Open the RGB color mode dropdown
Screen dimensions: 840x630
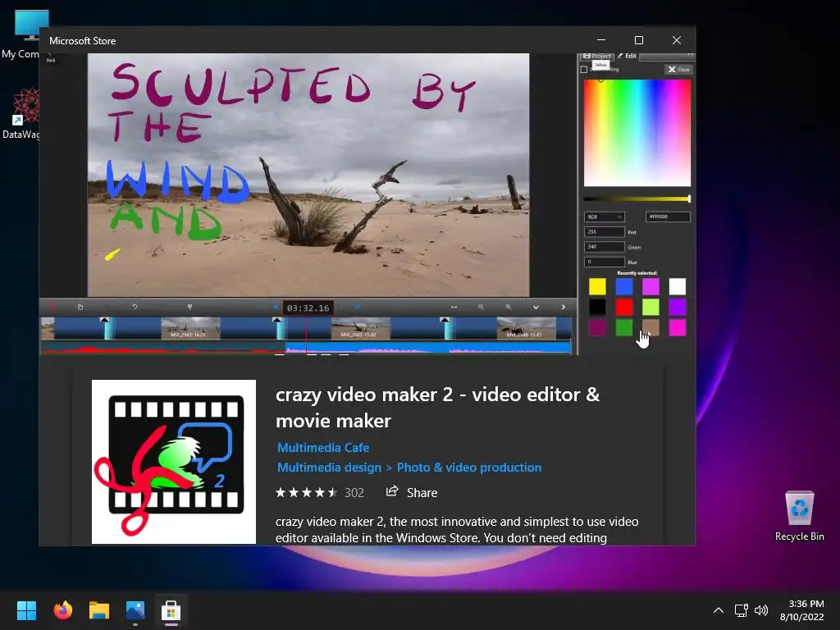tap(604, 217)
